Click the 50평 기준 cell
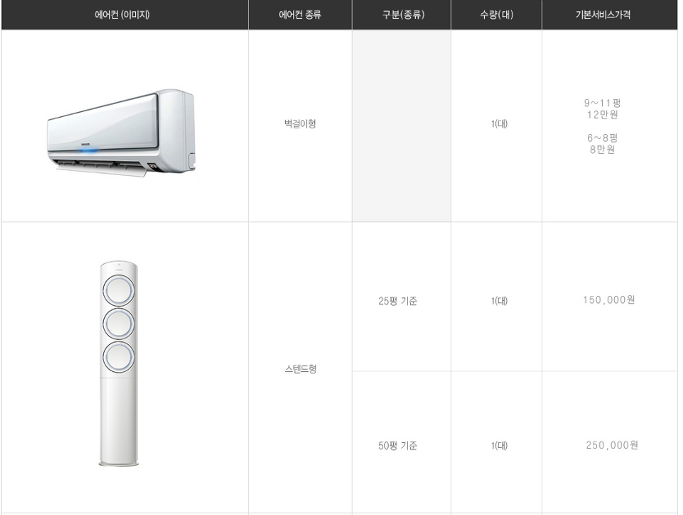683x515 pixels. click(x=398, y=446)
